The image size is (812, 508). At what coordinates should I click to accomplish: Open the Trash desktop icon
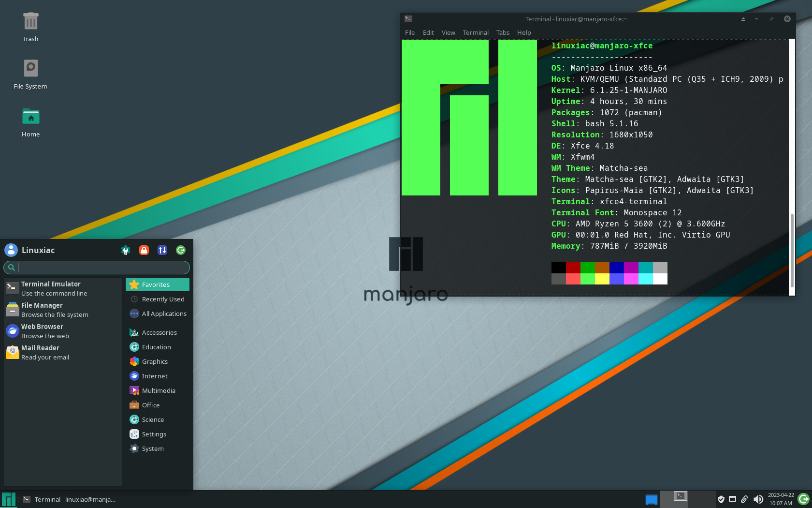coord(30,27)
